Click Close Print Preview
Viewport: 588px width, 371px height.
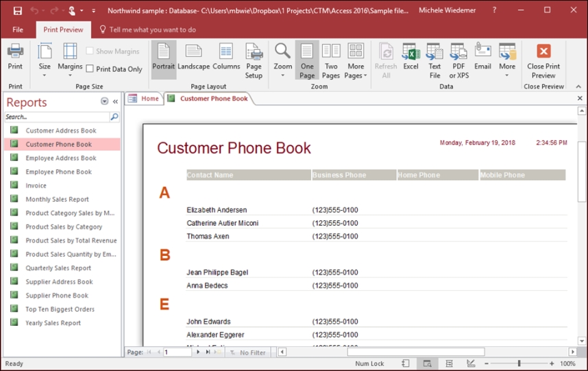pyautogui.click(x=543, y=61)
